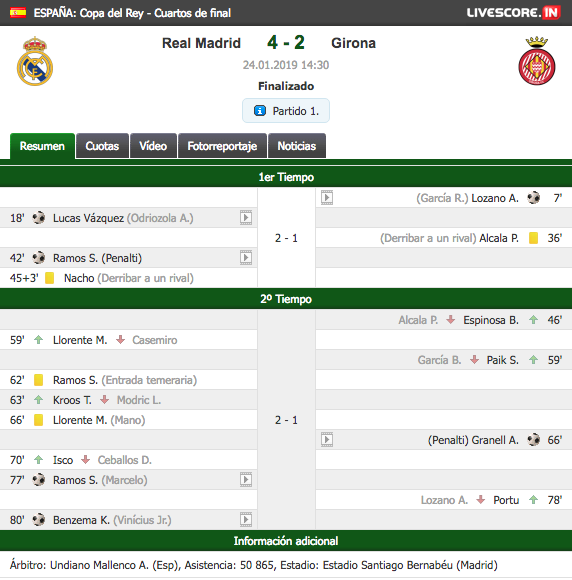Watch video of Ramos S. 77' goal

coord(246,479)
